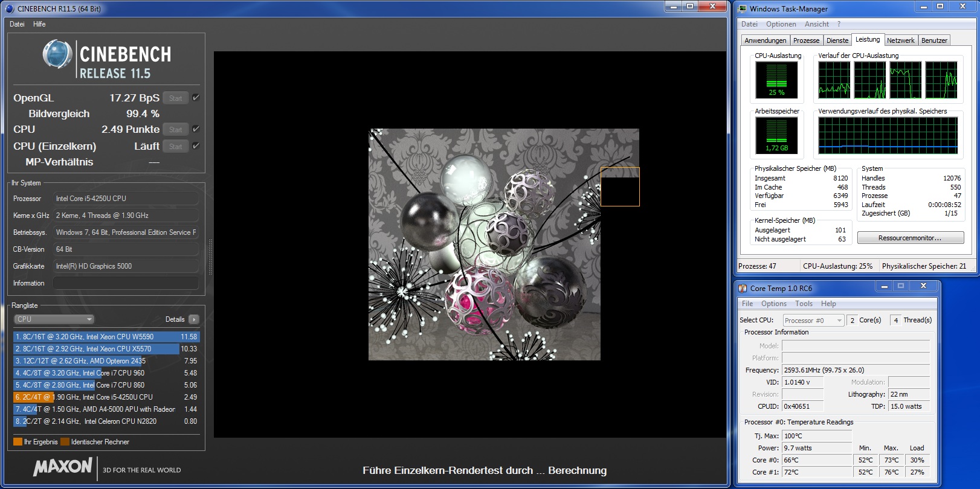Screen dimensions: 980x489
Task: Click the Information input field
Action: [126, 283]
